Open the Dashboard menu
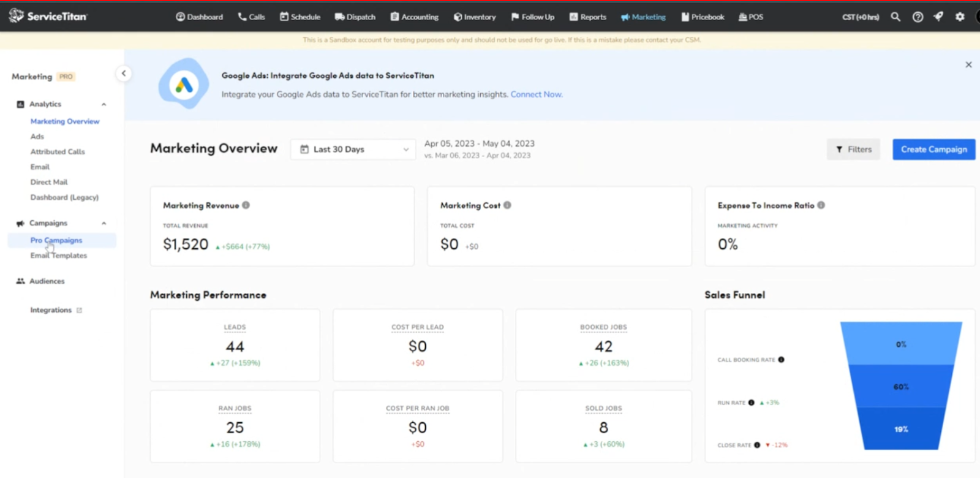The image size is (980, 478). tap(200, 17)
